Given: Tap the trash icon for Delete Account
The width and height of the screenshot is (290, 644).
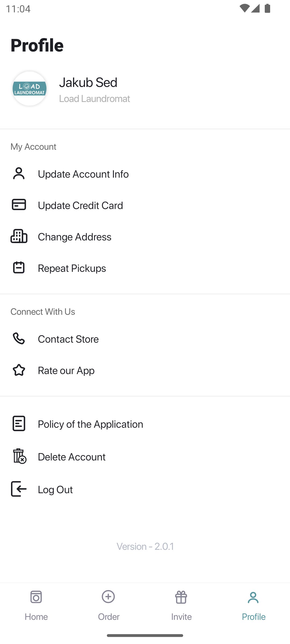Looking at the screenshot, I should tap(19, 456).
